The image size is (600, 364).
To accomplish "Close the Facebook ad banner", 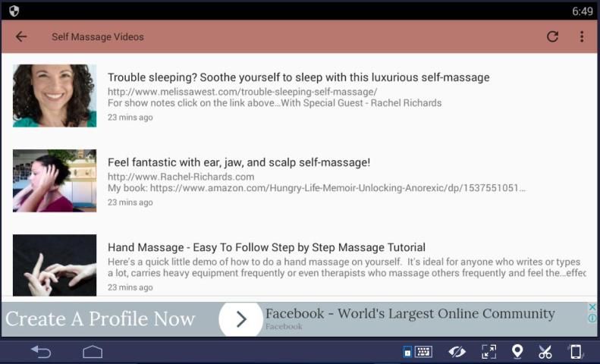I will [x=592, y=307].
